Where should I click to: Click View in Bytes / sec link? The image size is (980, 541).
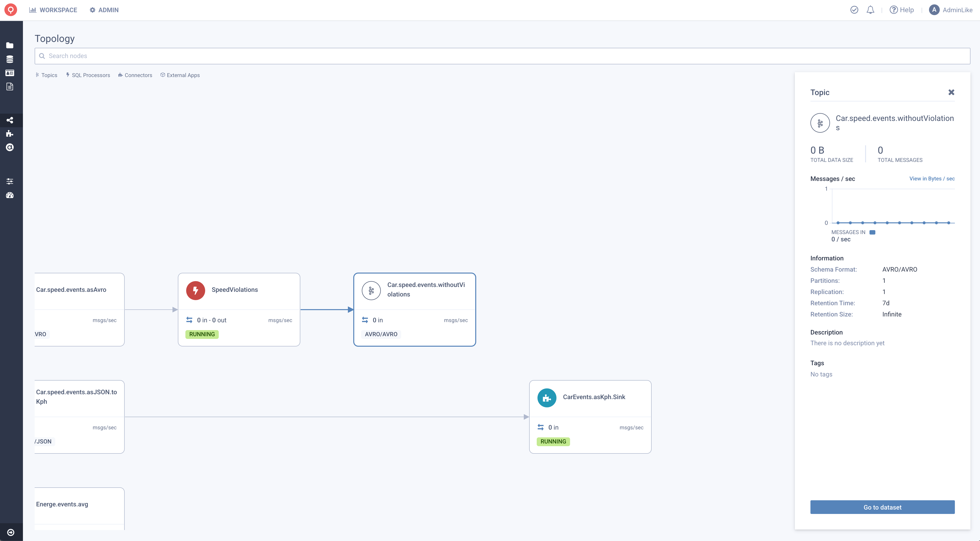click(x=932, y=179)
